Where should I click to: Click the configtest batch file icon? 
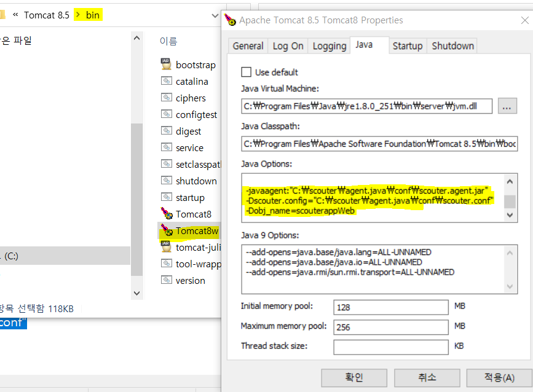166,114
